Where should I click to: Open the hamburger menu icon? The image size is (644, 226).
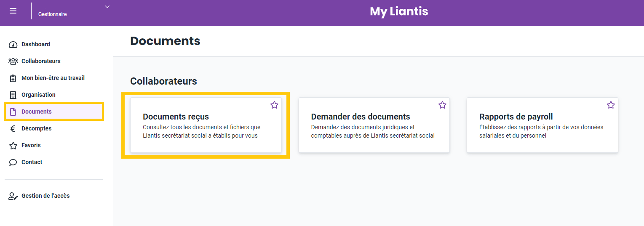(x=13, y=11)
